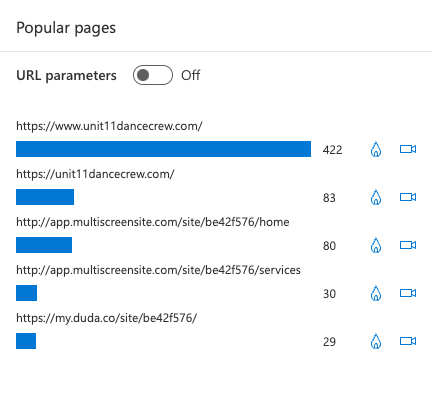Viewport: 432px width, 395px height.
Task: Select the https://my.duda.co/site/be42f576/ URL
Action: [x=107, y=318]
